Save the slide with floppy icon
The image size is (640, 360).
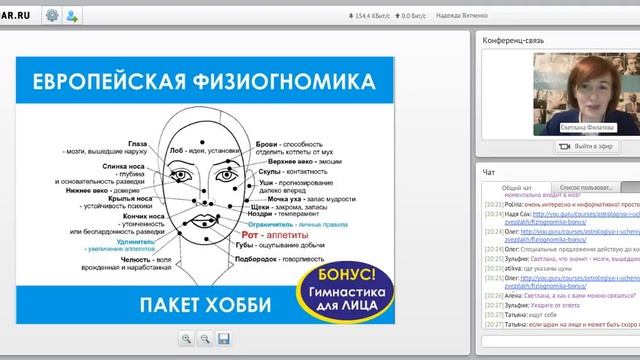224,338
